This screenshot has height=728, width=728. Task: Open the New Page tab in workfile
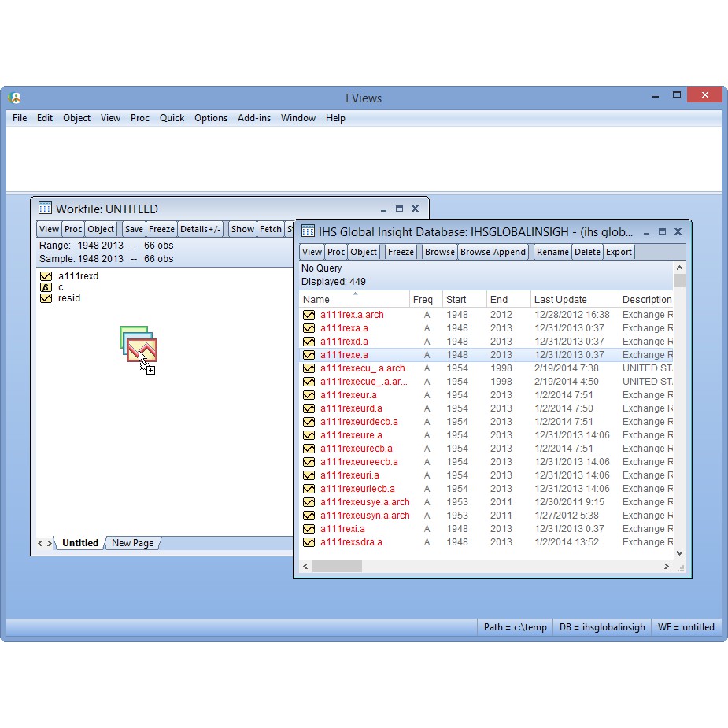(133, 543)
